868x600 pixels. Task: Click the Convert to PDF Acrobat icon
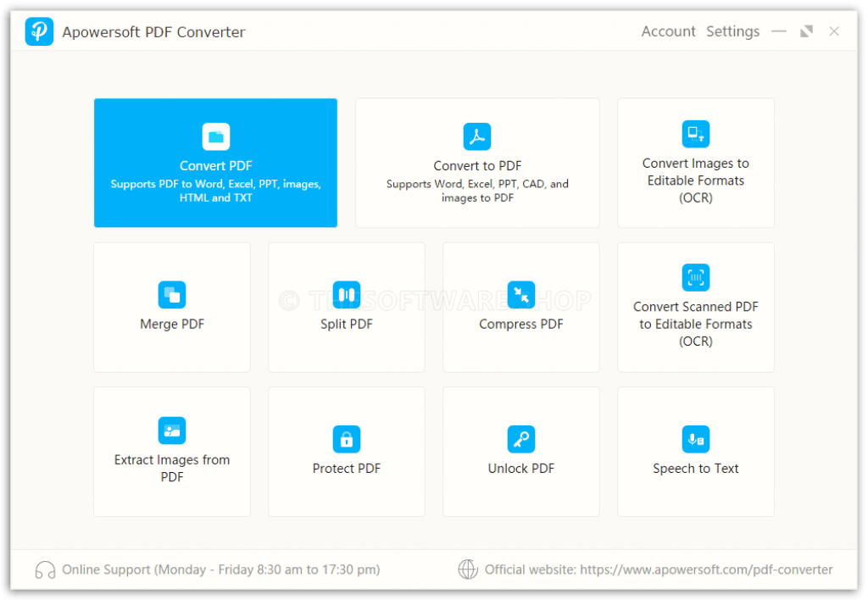click(476, 136)
